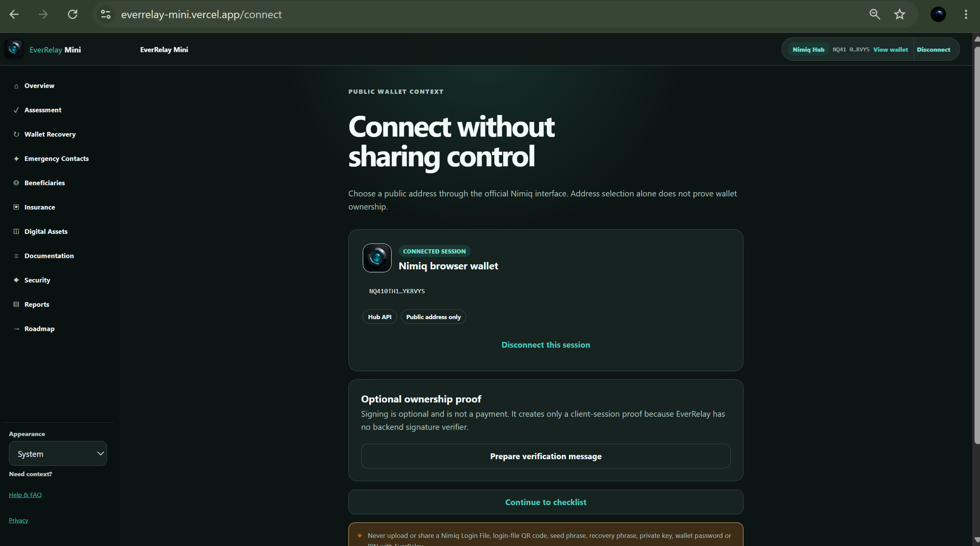Click the page vertical scrollbar
Viewport: 980px width, 546px height.
[x=977, y=245]
